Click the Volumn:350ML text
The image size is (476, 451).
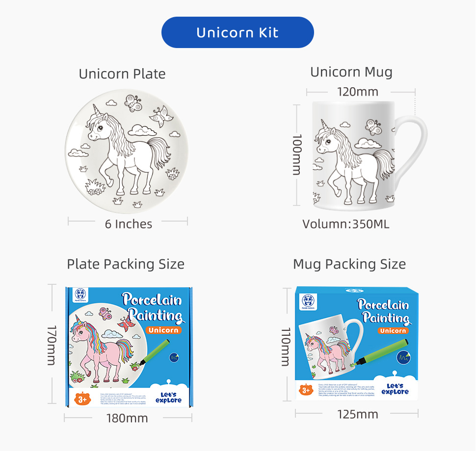(346, 224)
